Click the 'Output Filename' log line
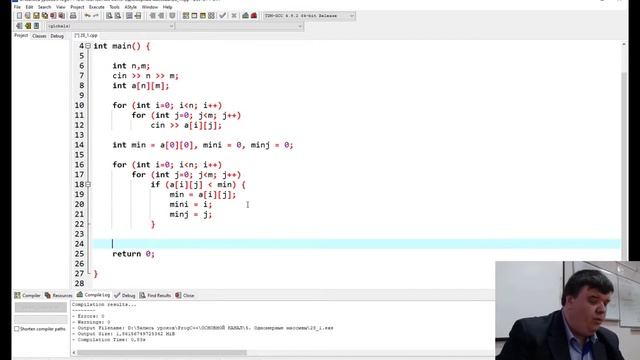 (x=202, y=328)
